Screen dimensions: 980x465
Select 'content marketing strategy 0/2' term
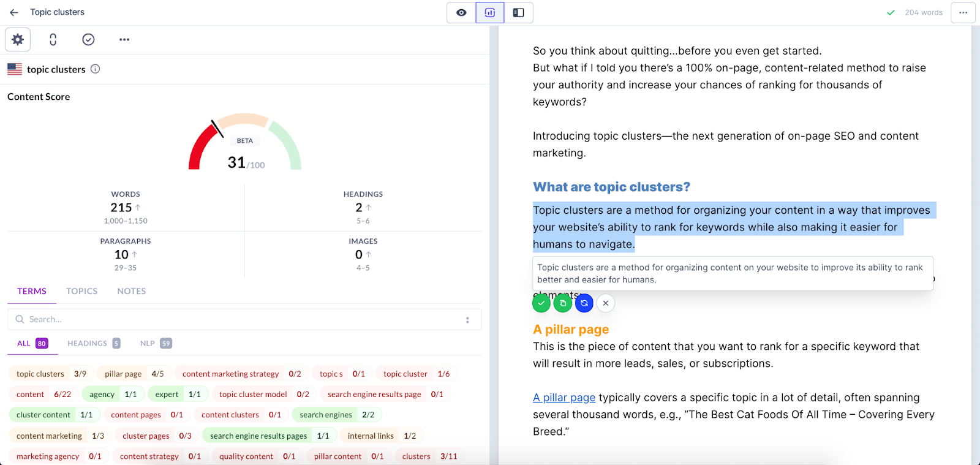[x=242, y=374]
